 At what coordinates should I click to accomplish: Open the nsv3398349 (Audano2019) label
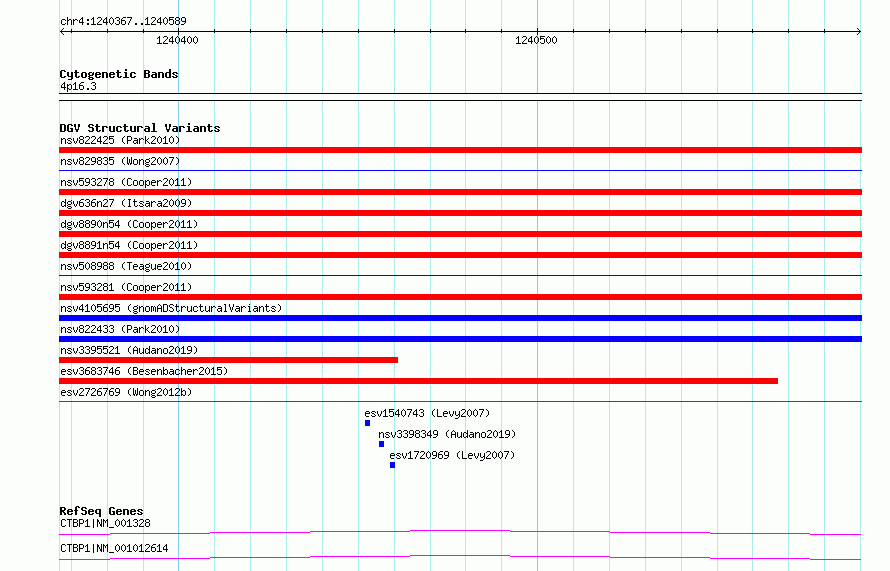pyautogui.click(x=447, y=434)
